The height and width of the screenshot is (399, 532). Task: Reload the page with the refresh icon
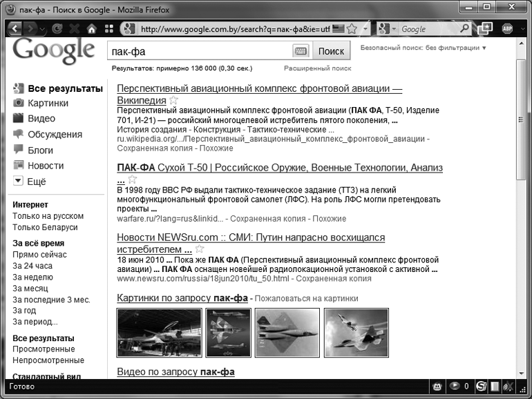(57, 29)
